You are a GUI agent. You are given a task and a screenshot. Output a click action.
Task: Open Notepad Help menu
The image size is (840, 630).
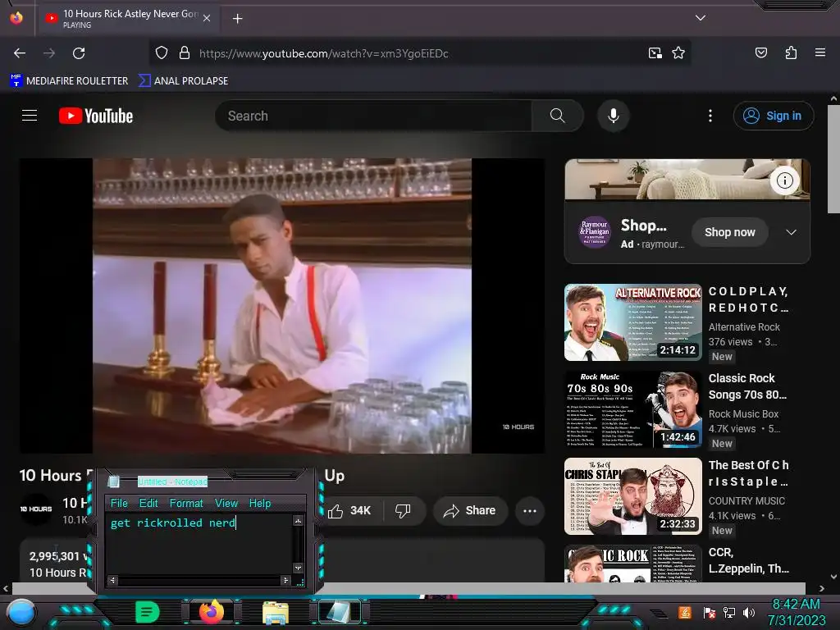260,503
